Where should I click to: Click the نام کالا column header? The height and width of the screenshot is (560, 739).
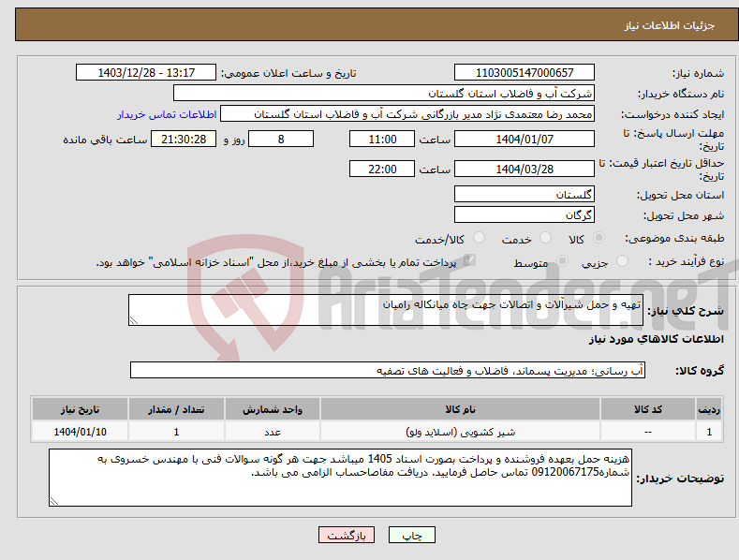pyautogui.click(x=460, y=409)
